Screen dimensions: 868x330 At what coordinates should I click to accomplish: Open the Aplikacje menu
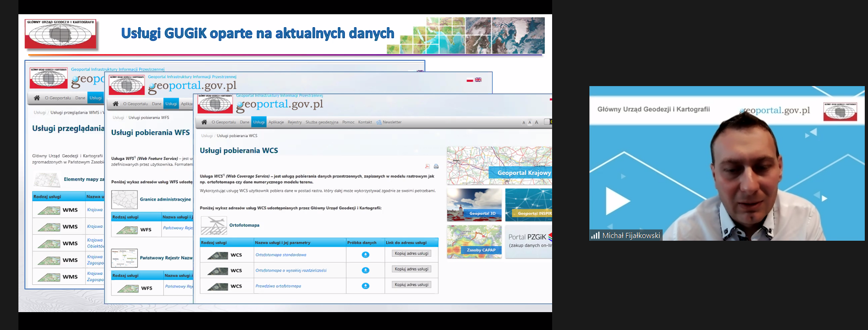(276, 122)
